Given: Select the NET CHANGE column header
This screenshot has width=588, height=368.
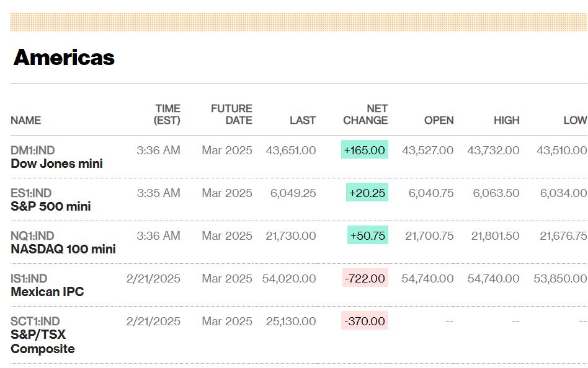Looking at the screenshot, I should click(365, 114).
